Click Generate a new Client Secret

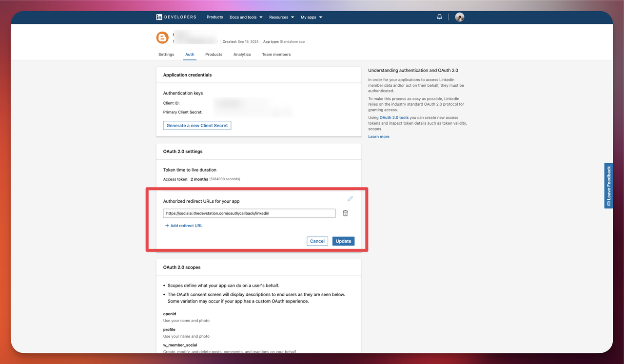tap(197, 125)
